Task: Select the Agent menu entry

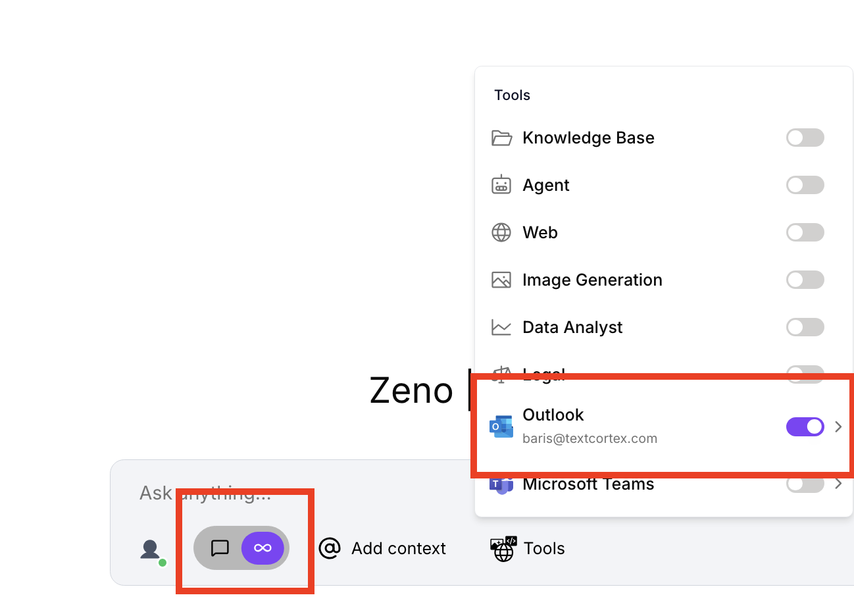Action: pos(546,185)
